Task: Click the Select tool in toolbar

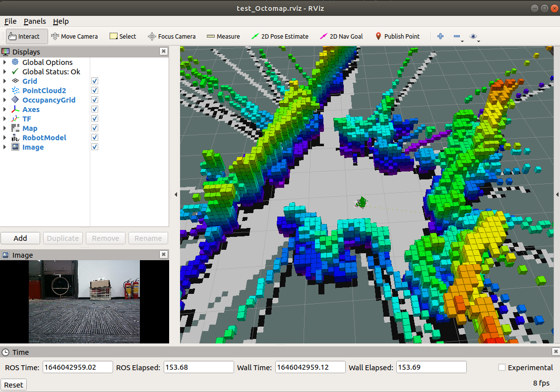Action: (x=123, y=36)
